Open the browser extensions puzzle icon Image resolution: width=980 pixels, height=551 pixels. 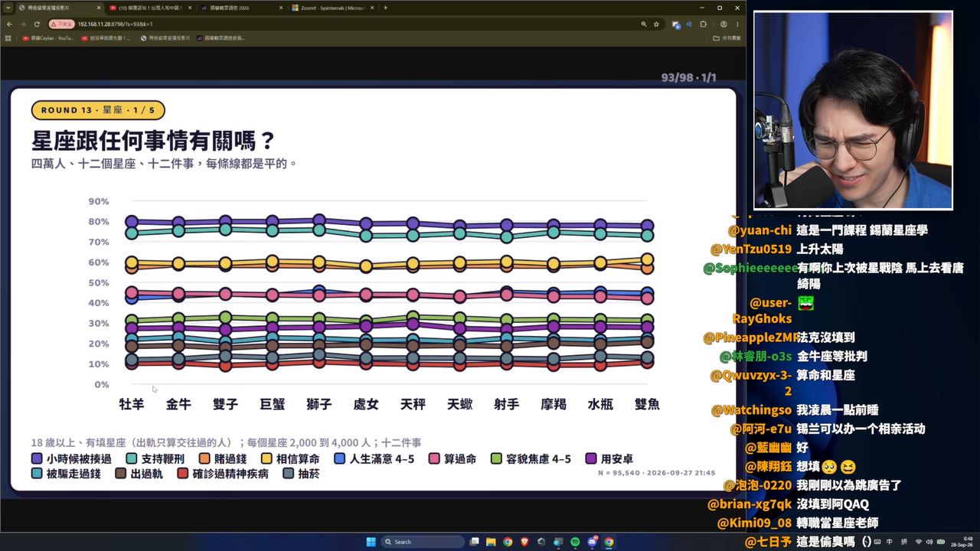(703, 24)
